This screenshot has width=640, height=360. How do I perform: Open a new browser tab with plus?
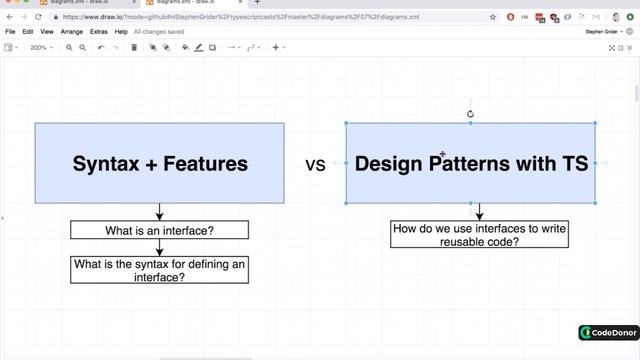[257, 2]
